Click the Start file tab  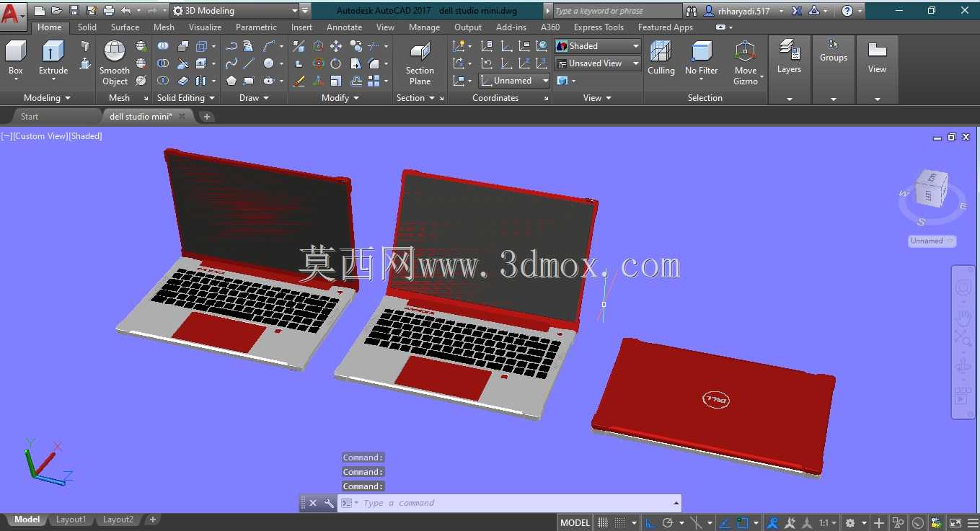pos(30,116)
